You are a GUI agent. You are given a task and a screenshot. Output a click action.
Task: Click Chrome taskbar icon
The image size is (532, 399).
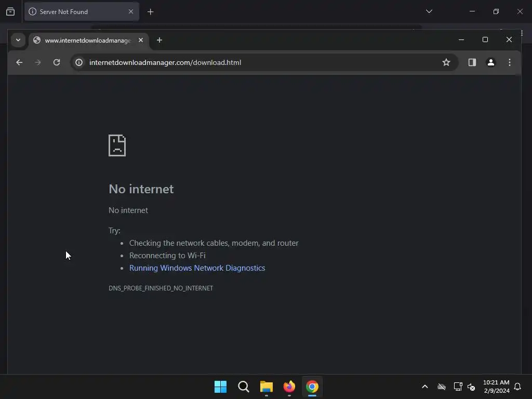(x=312, y=387)
